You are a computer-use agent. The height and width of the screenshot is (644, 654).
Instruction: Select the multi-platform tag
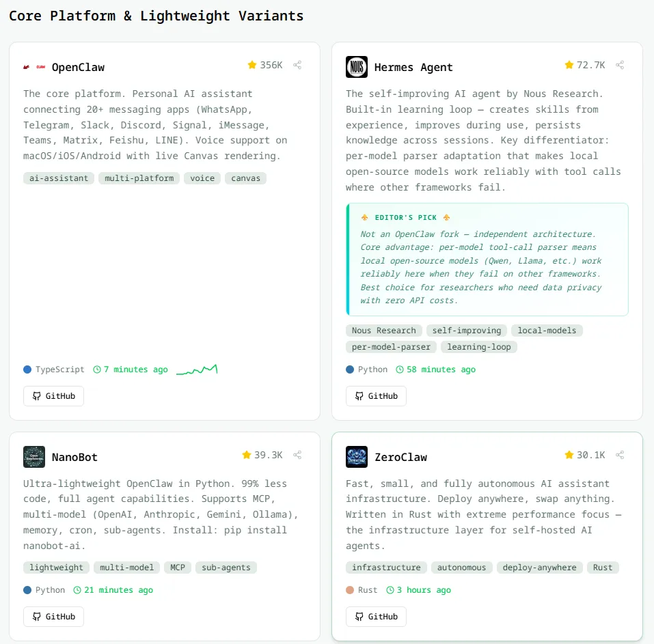click(x=139, y=178)
